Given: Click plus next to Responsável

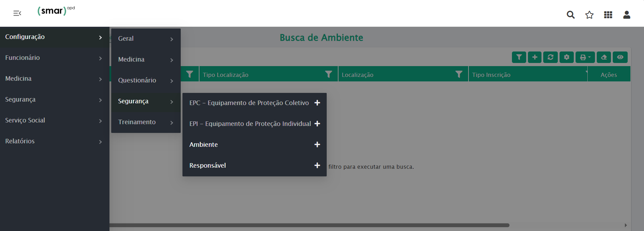Looking at the screenshot, I should pyautogui.click(x=317, y=166).
